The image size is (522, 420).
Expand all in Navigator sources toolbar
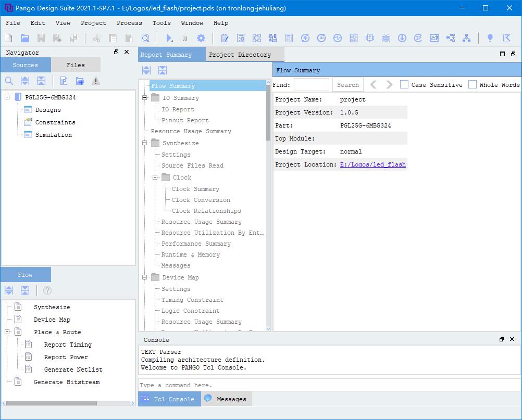coord(25,81)
